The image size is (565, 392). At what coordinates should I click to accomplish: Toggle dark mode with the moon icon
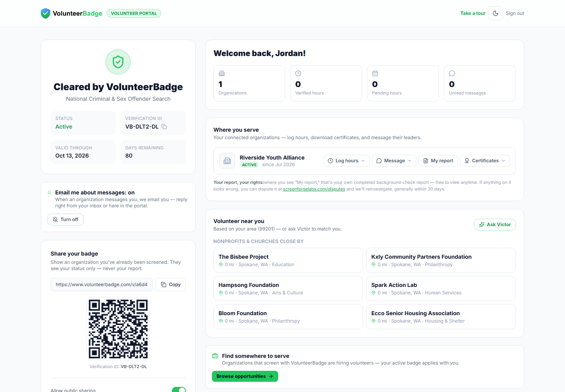(x=496, y=13)
